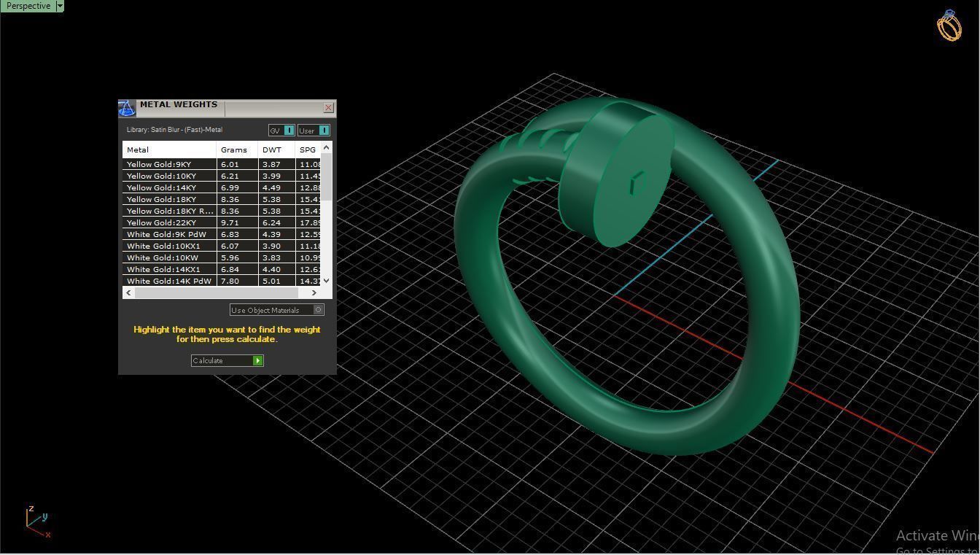
Task: Select the Yellow Gold:10KY row
Action: point(222,176)
